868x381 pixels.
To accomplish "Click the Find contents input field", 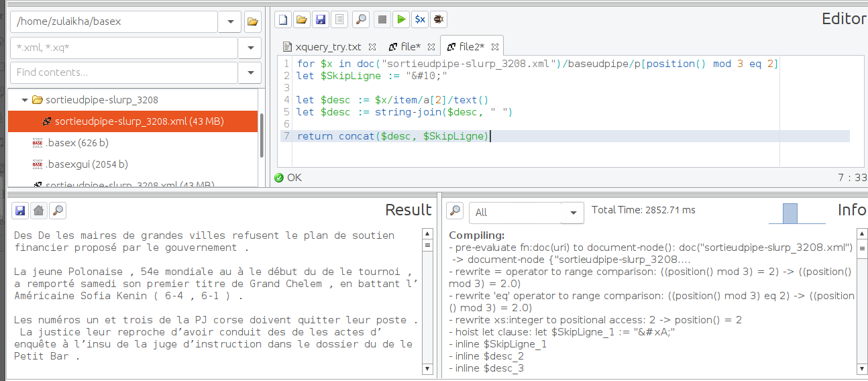I will 124,72.
